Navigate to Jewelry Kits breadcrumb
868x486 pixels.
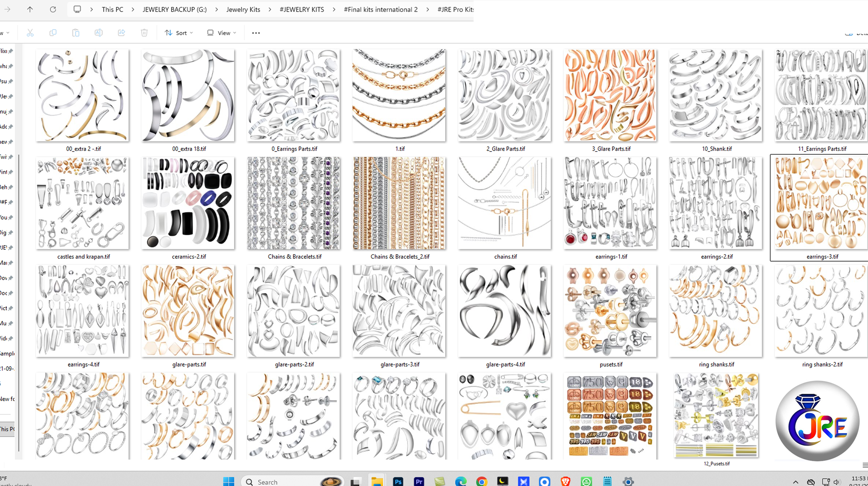pos(243,9)
